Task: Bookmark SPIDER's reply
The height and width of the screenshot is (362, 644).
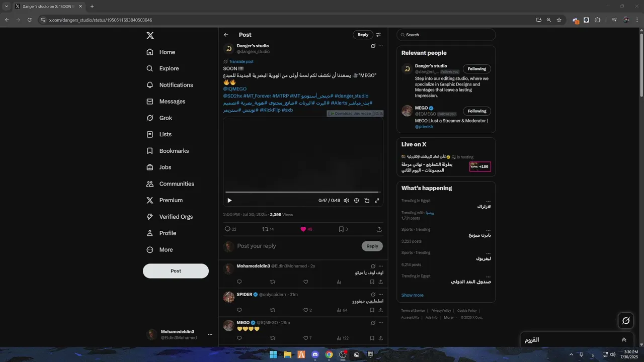Action: (x=372, y=310)
